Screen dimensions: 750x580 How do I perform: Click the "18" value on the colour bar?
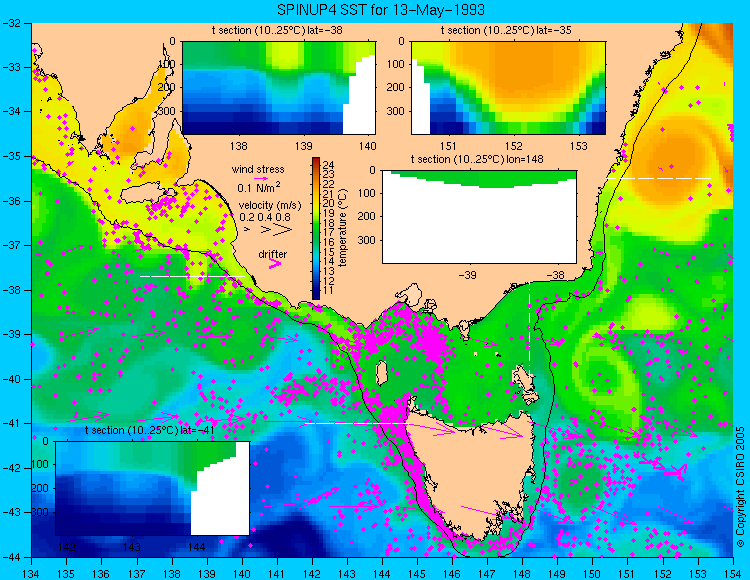click(x=328, y=223)
